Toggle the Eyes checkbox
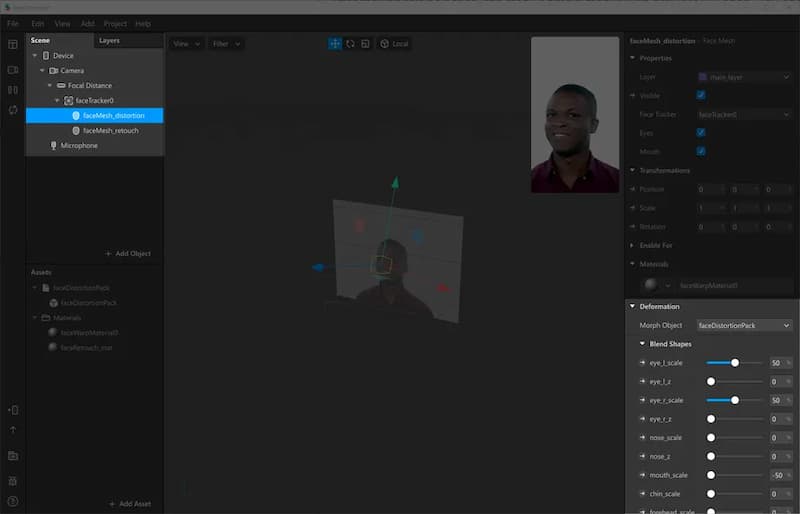The width and height of the screenshot is (800, 514). tap(701, 133)
